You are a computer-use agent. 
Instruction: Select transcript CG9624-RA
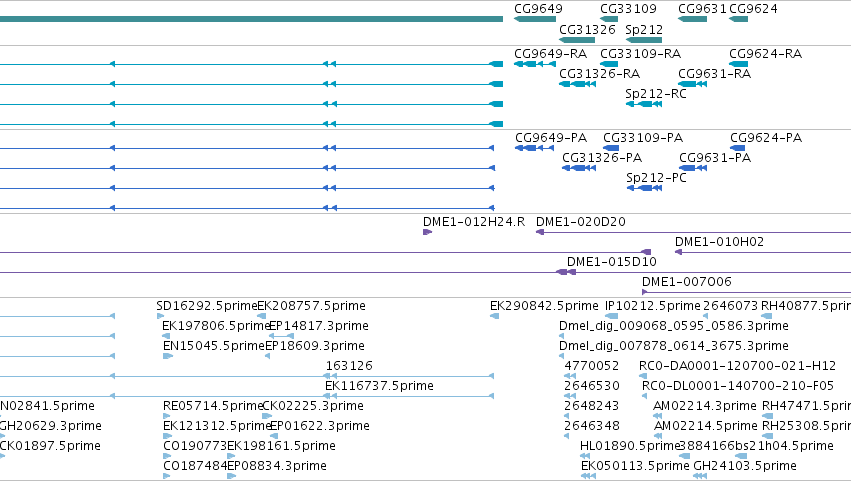(x=765, y=54)
